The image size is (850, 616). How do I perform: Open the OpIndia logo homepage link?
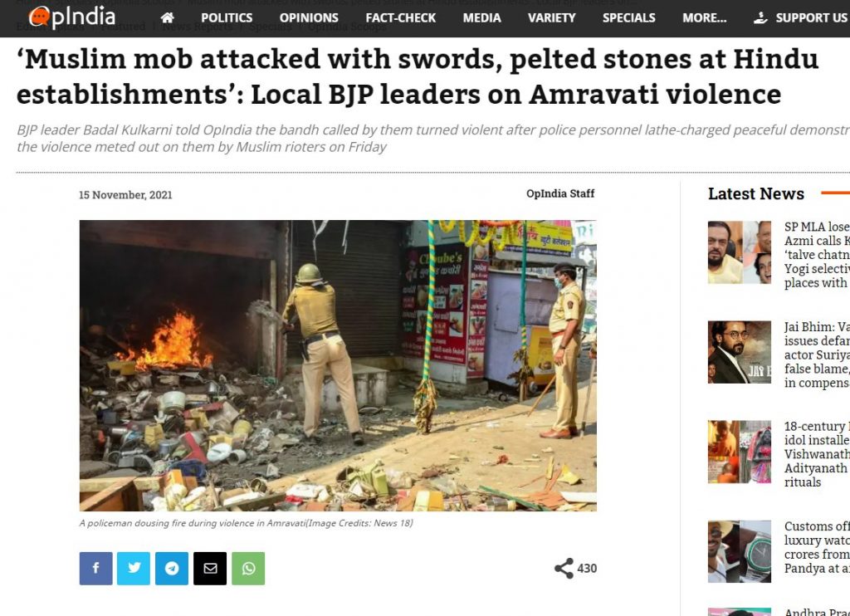tap(72, 17)
